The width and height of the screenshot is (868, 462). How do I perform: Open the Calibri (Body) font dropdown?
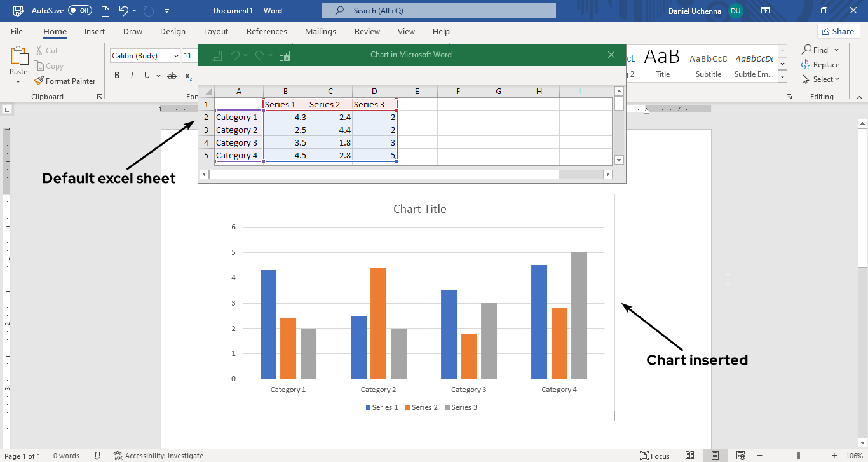[x=176, y=56]
